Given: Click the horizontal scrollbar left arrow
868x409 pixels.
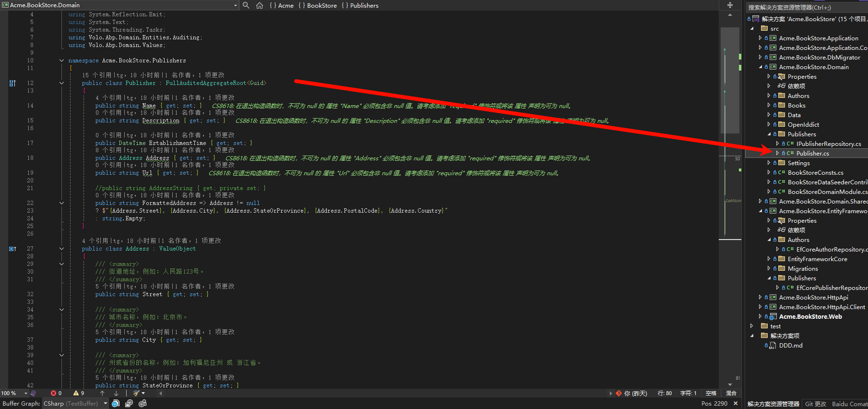Looking at the screenshot, I should pos(161,393).
